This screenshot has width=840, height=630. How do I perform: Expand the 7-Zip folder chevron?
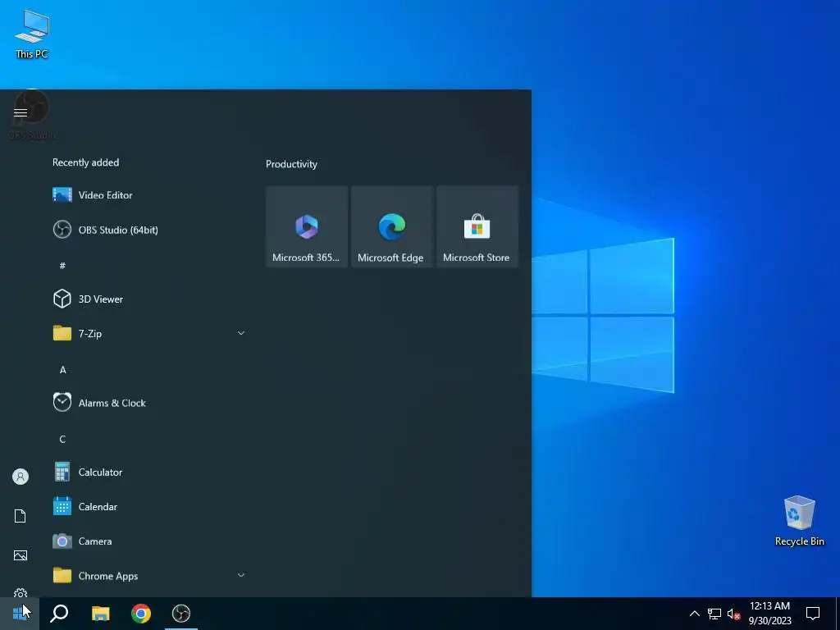point(241,333)
